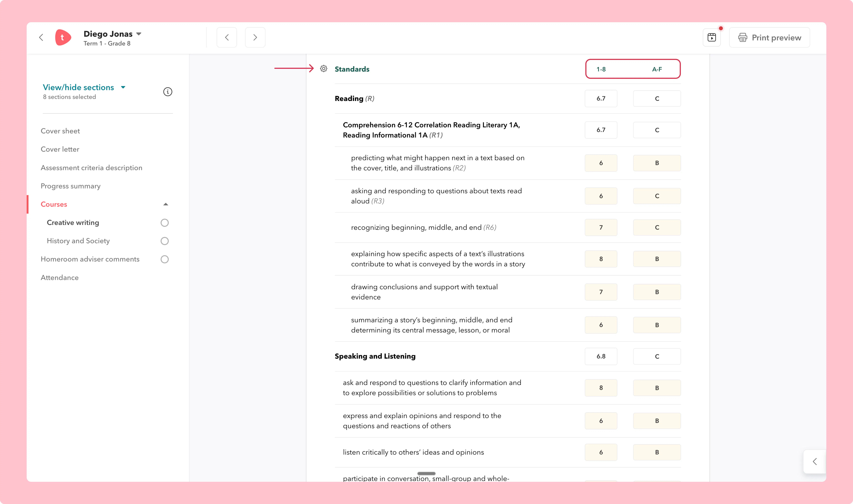Image resolution: width=853 pixels, height=504 pixels.
Task: Click the Reading (R) strand heading
Action: [x=354, y=99]
